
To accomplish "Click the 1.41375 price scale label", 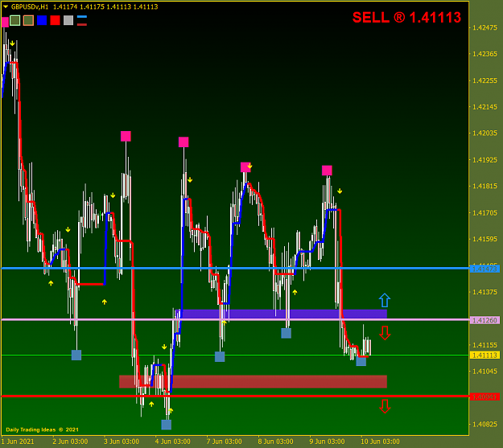I will 484,292.
